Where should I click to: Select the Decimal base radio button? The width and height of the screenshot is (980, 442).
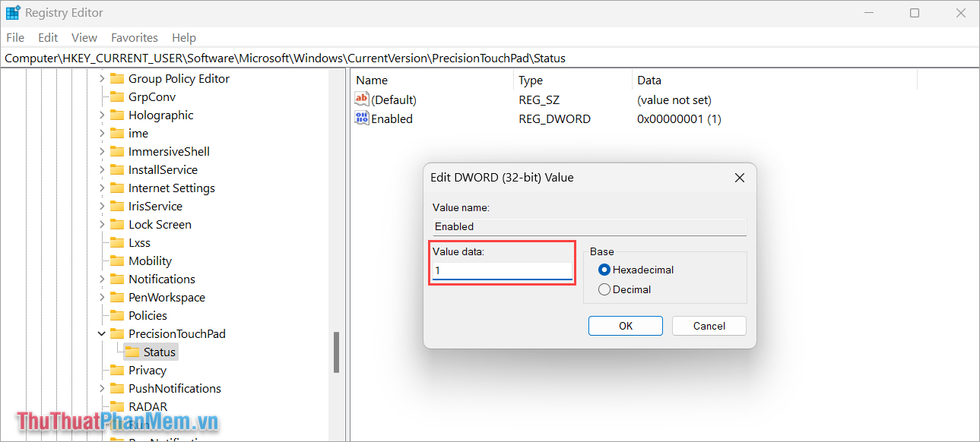point(604,289)
